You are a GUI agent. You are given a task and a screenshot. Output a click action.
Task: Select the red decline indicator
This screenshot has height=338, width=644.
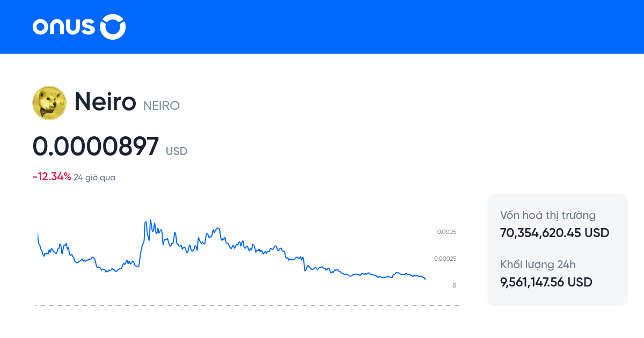51,176
